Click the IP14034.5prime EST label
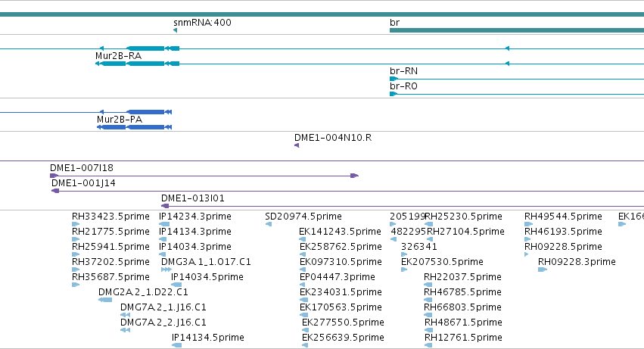 207,278
